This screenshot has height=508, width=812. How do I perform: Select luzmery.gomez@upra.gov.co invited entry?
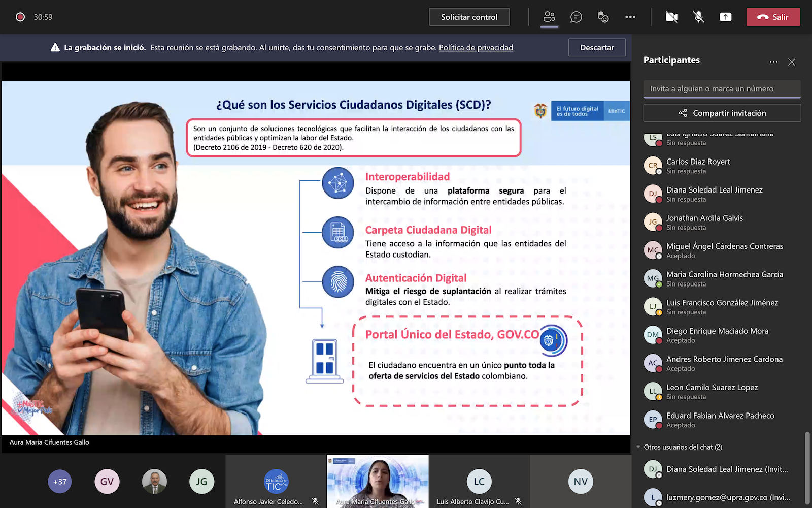click(x=722, y=497)
